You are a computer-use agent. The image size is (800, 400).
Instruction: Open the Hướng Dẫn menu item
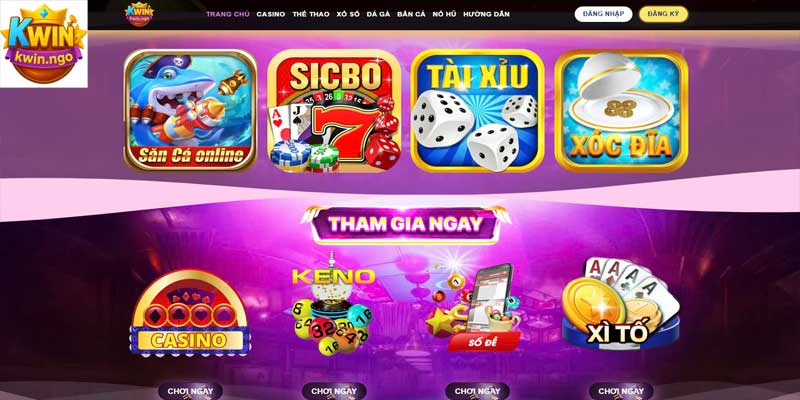486,14
